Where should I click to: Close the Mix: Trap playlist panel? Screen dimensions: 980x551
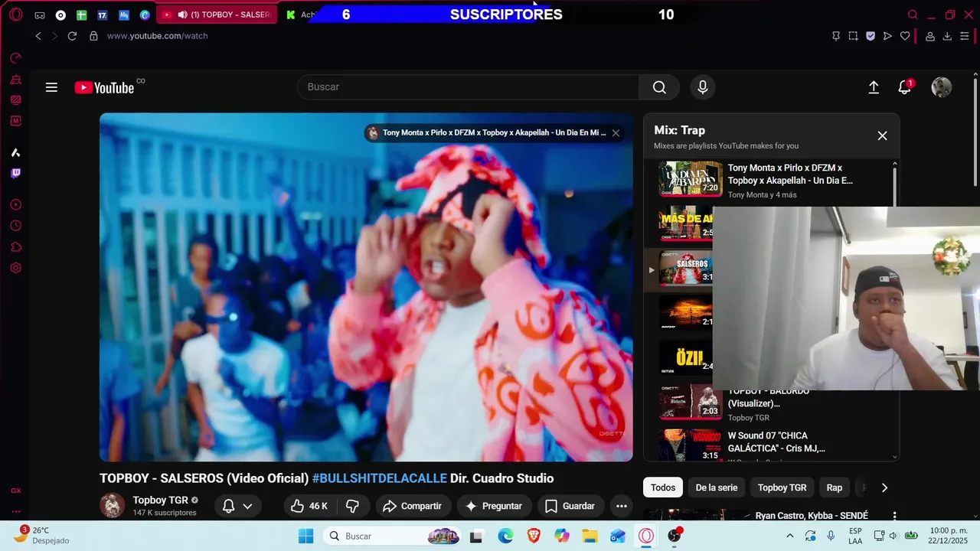click(x=882, y=135)
